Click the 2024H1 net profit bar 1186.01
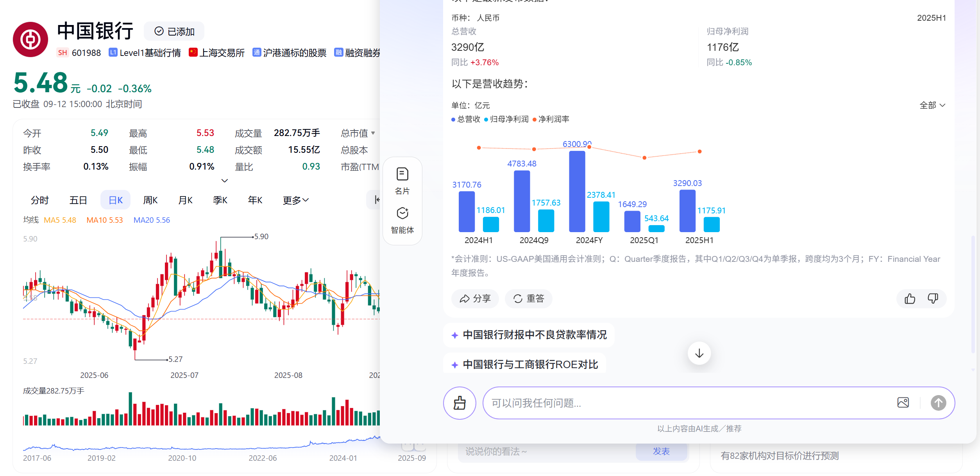The width and height of the screenshot is (980, 476). click(x=491, y=224)
